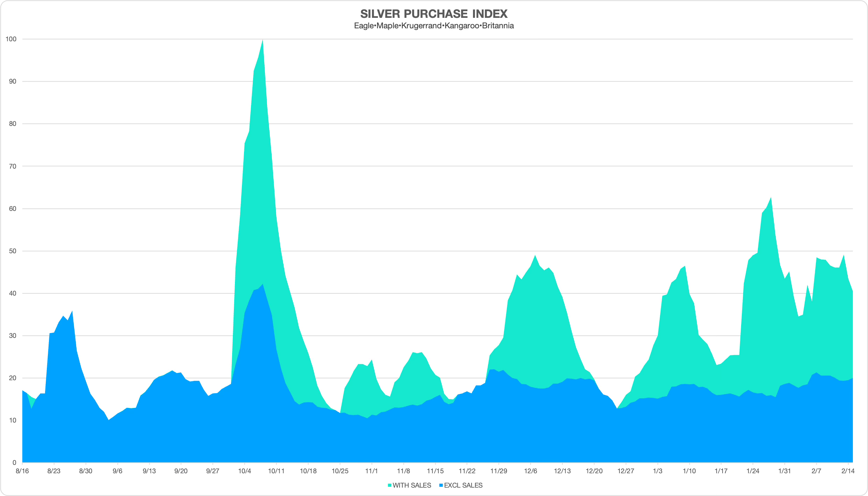Screen dimensions: 868x496
Task: Click the 9/20 date label
Action: pos(181,471)
